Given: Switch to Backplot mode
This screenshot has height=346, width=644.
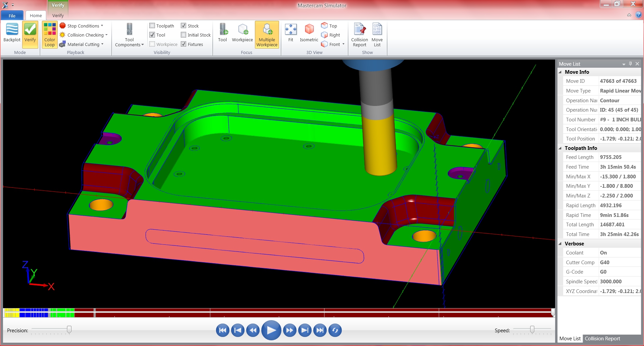Looking at the screenshot, I should (12, 33).
